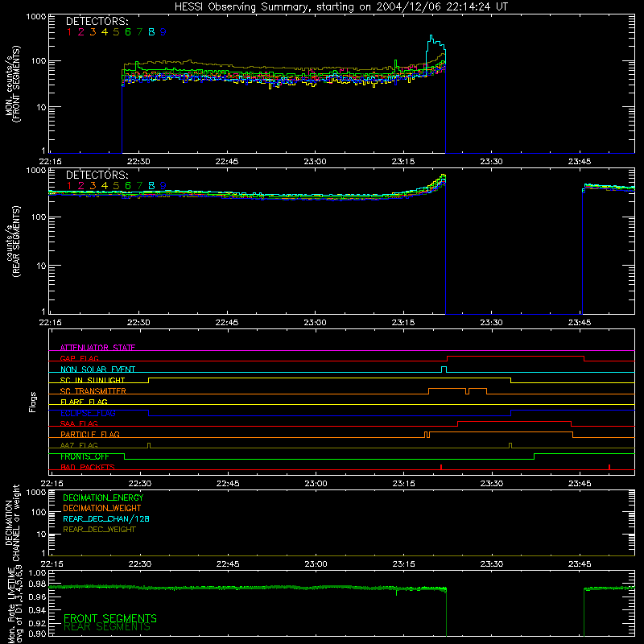Click the SAA_FLAG label
Viewport: 644px width, 644px height.
(79, 423)
